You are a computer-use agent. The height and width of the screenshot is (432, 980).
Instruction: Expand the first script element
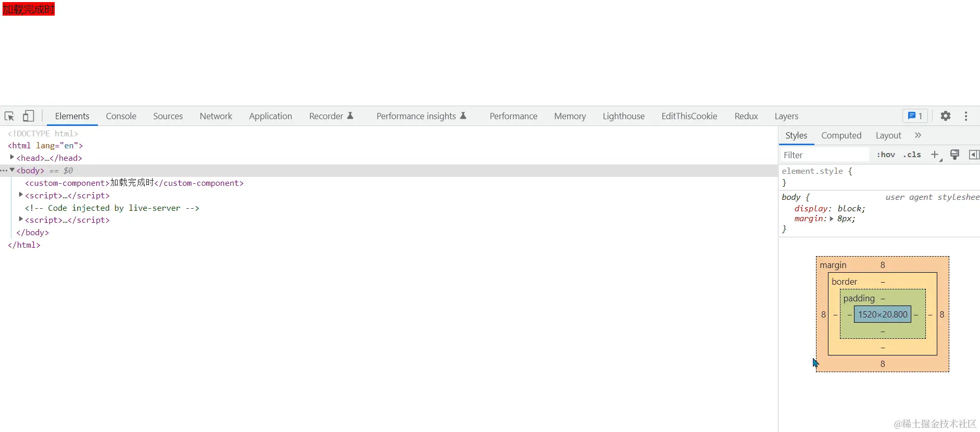[x=21, y=195]
